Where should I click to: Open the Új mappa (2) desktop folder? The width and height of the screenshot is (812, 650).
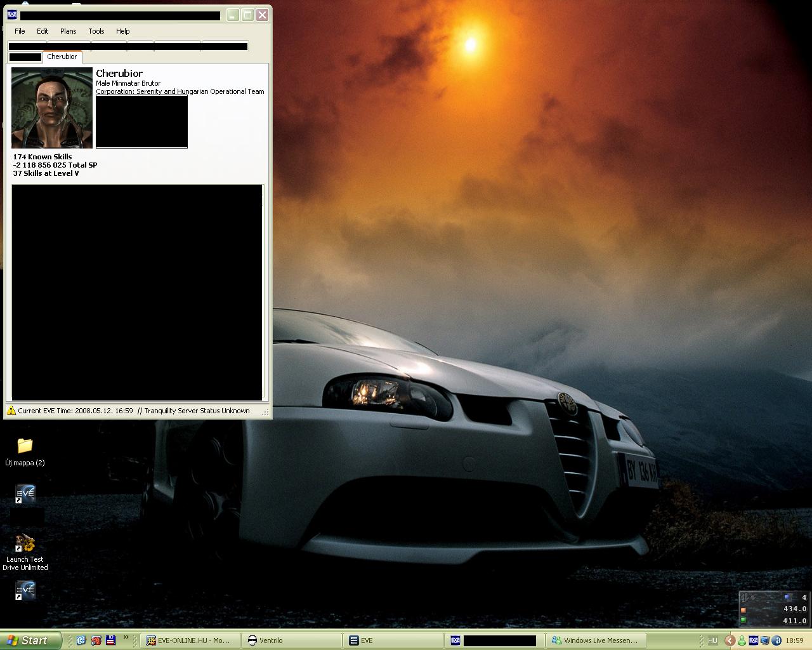25,451
